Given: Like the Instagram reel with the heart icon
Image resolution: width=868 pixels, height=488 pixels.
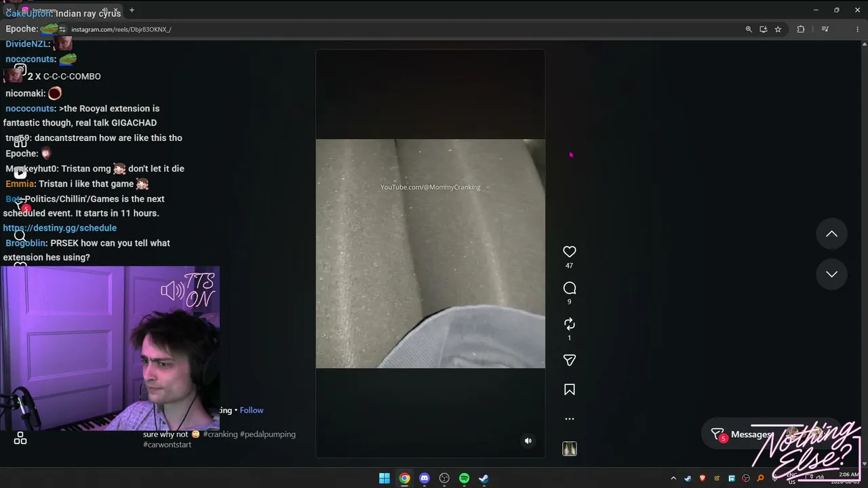Looking at the screenshot, I should pos(570,251).
